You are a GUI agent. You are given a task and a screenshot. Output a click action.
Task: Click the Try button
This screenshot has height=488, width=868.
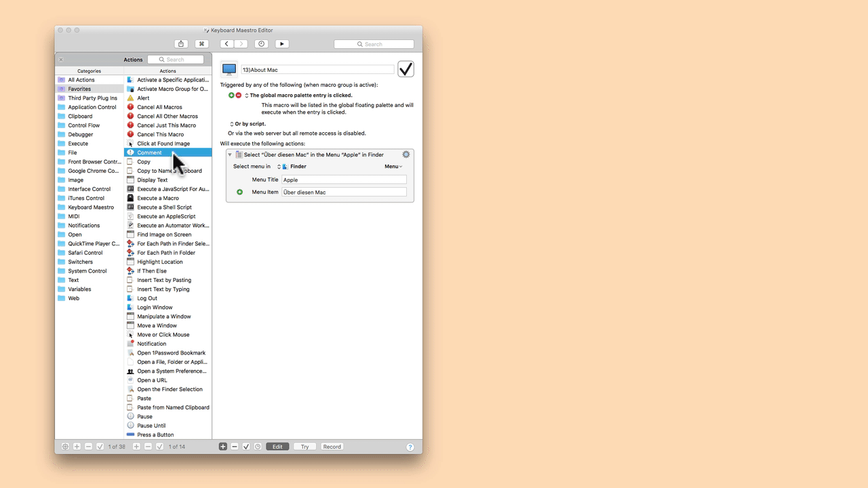305,447
